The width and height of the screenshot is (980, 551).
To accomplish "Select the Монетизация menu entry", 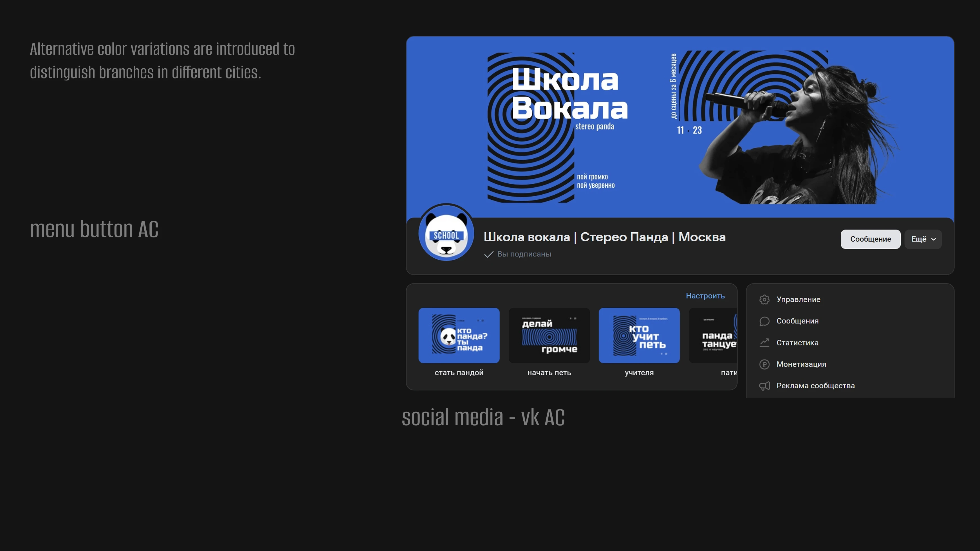I will (801, 364).
